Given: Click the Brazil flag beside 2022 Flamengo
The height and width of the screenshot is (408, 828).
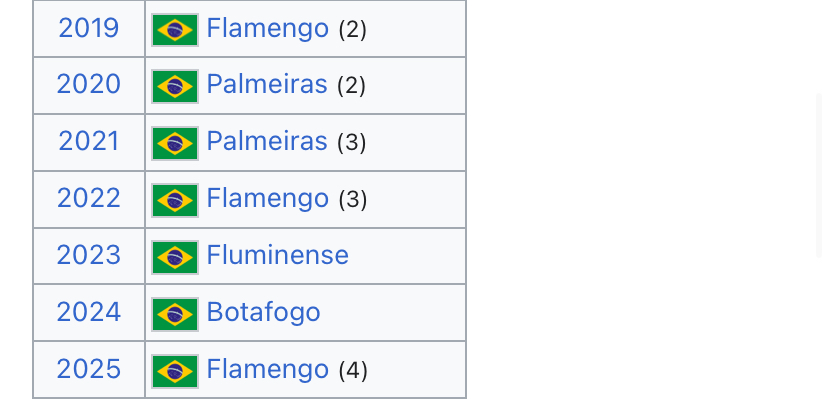Looking at the screenshot, I should point(175,200).
